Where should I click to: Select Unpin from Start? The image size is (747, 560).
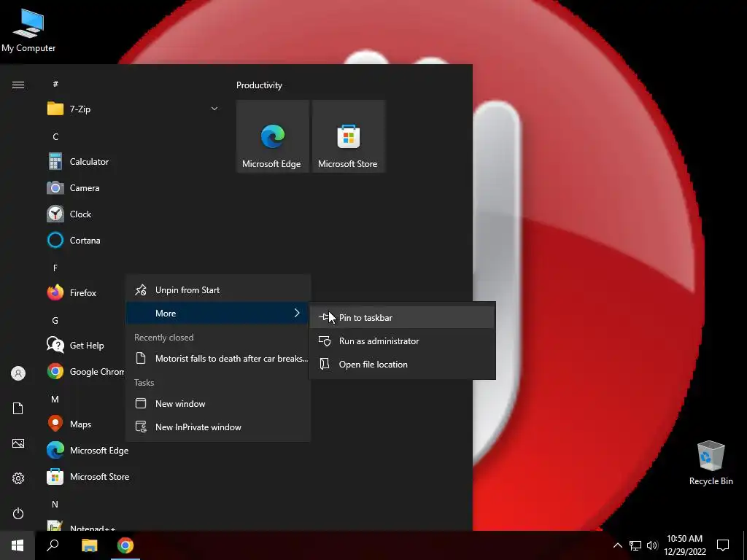point(218,290)
